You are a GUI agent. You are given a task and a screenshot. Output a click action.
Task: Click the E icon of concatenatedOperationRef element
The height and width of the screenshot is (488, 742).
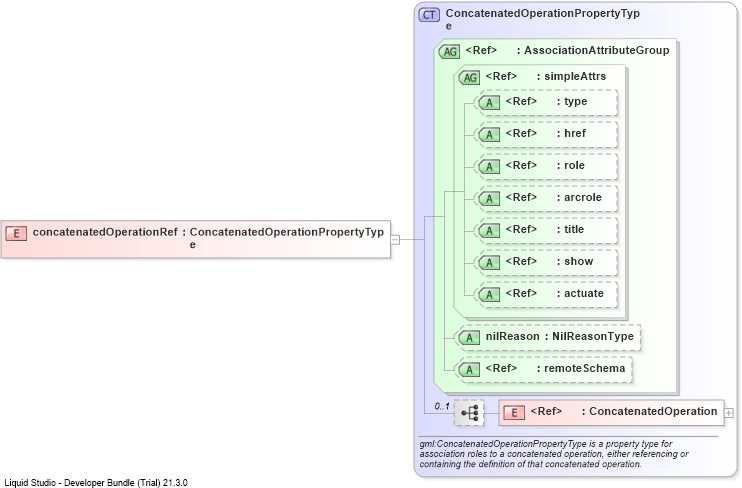pos(16,233)
